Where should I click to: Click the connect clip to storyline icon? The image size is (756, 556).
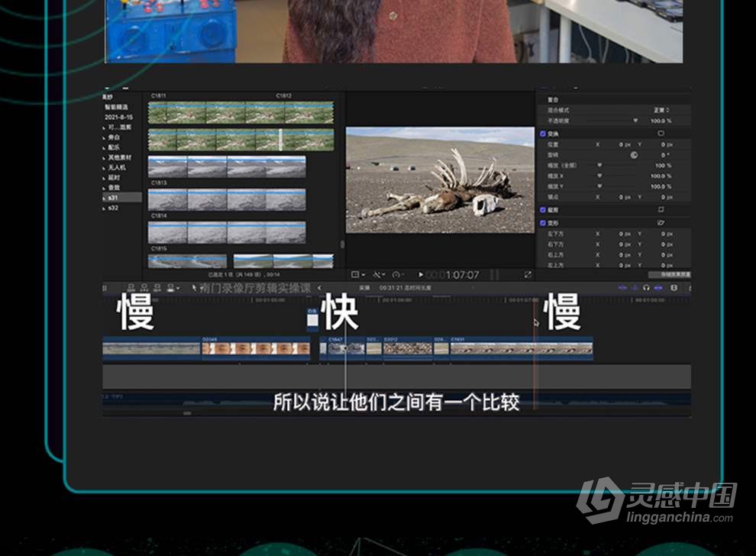point(131,288)
